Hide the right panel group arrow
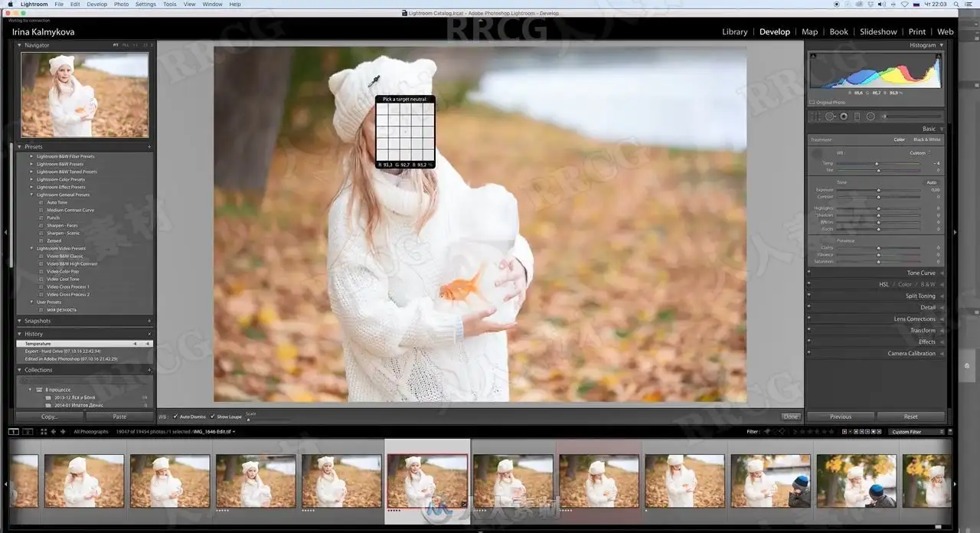The height and width of the screenshot is (533, 980). pos(955,232)
